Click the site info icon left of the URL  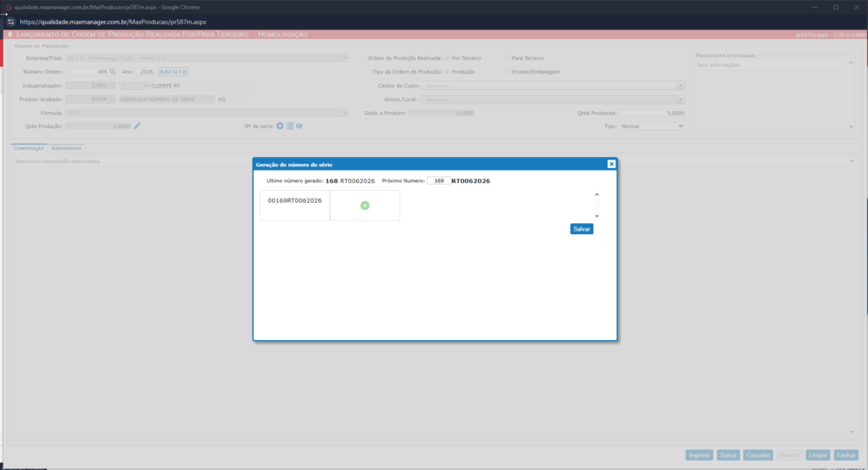11,21
